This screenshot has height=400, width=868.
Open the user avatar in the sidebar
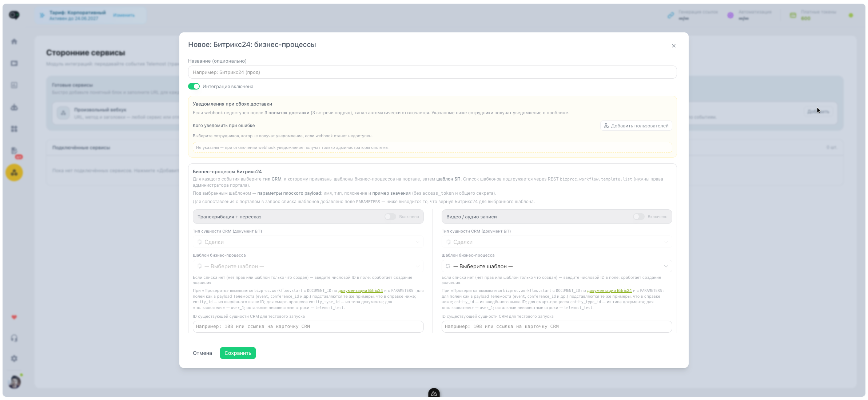click(15, 382)
